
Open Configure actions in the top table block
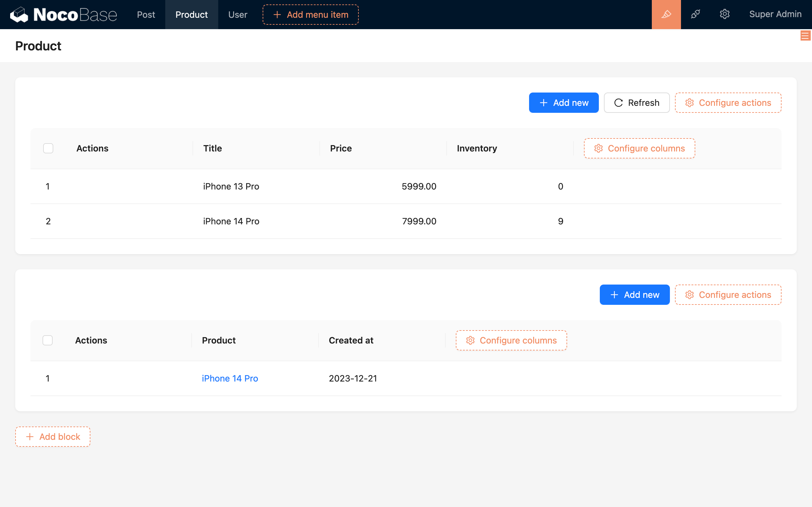point(728,103)
